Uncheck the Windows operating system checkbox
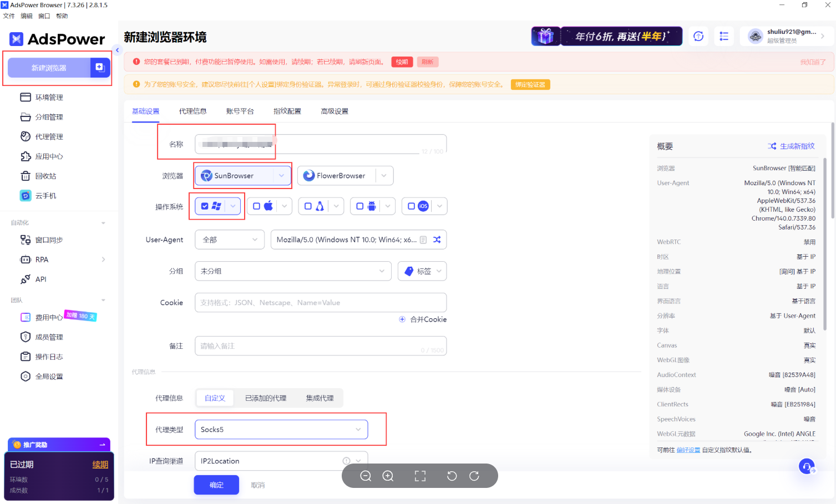The height and width of the screenshot is (504, 836). [205, 206]
